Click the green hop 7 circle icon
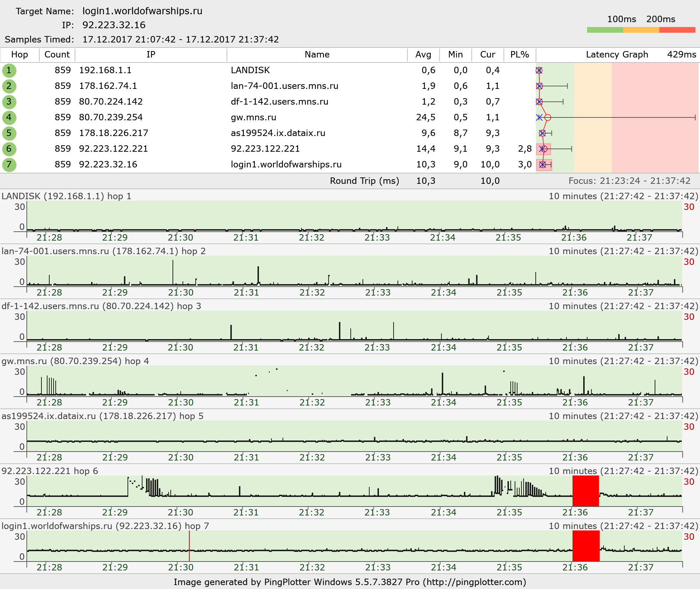 coord(9,165)
